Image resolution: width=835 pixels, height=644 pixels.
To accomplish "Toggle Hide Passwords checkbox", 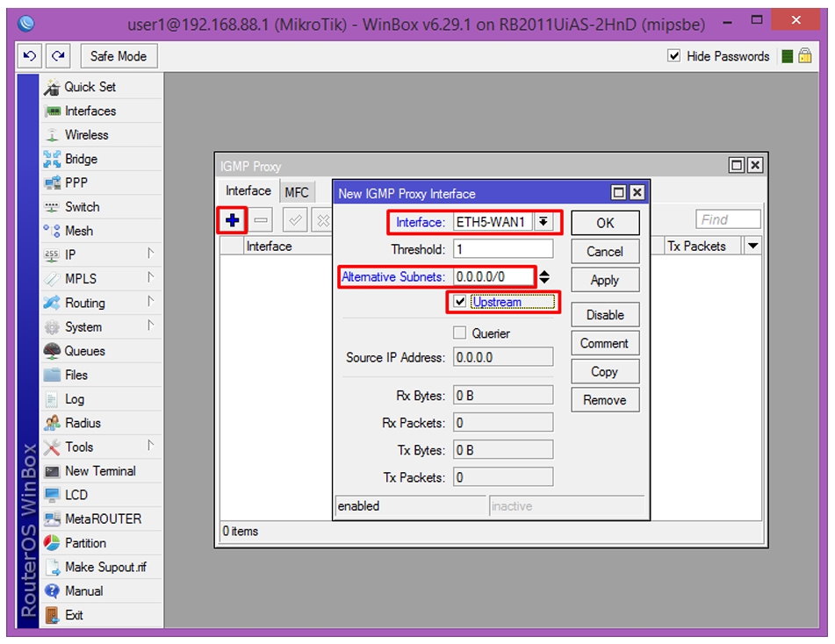I will point(673,55).
